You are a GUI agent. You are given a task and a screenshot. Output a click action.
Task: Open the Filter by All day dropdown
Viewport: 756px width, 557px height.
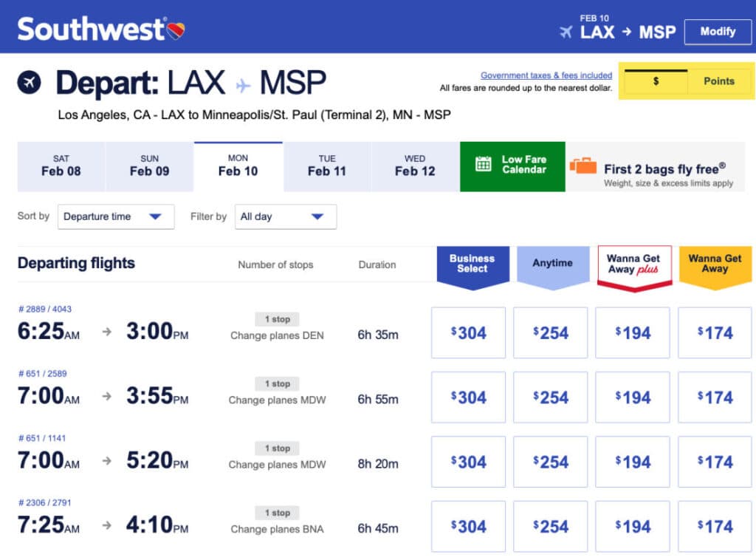pyautogui.click(x=286, y=216)
